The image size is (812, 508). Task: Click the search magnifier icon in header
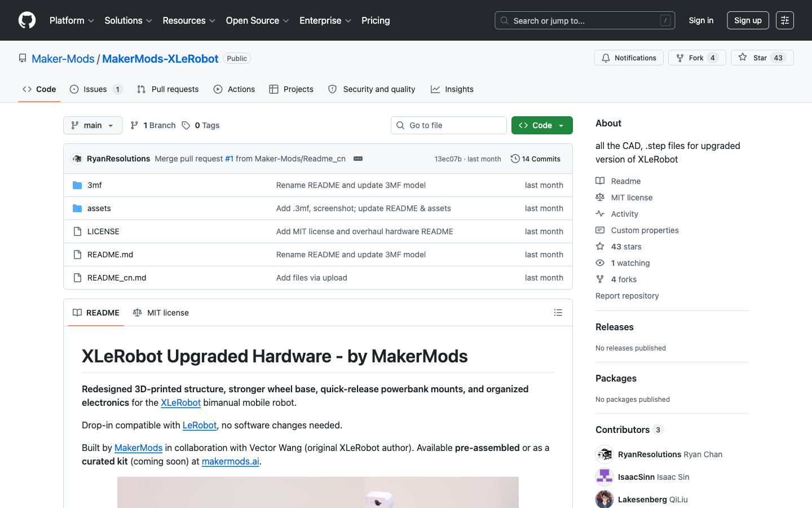point(505,20)
